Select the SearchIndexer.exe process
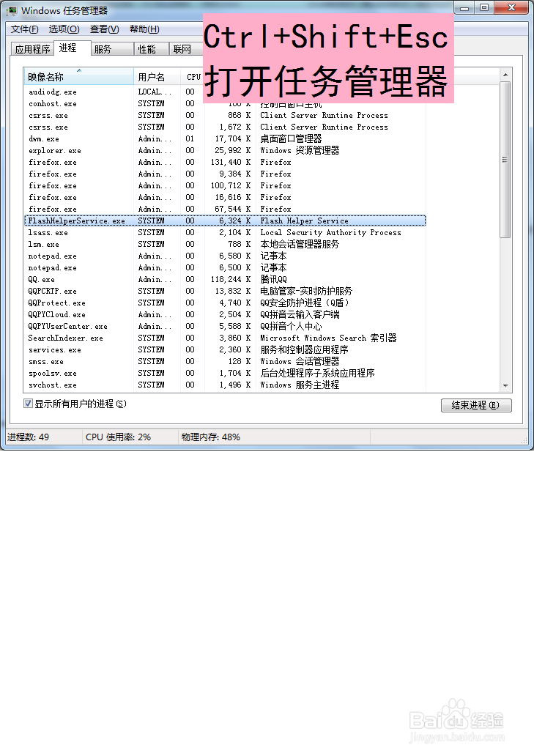The image size is (534, 756). pos(225,338)
